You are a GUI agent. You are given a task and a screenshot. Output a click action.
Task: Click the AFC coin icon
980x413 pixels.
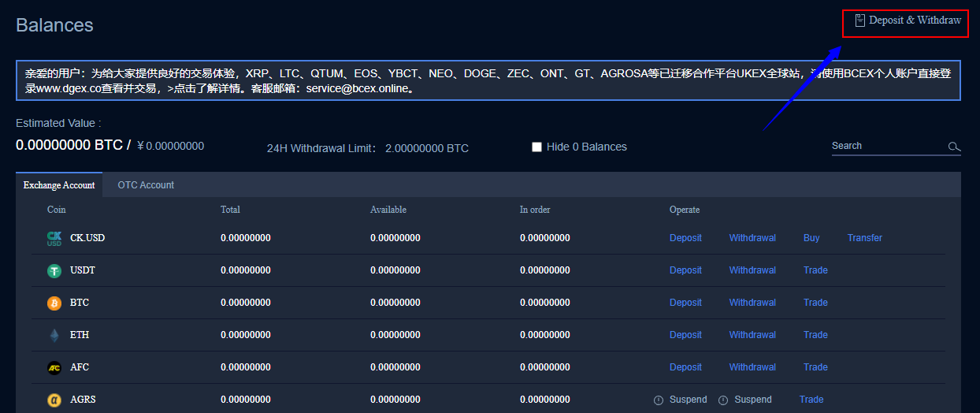coord(54,367)
